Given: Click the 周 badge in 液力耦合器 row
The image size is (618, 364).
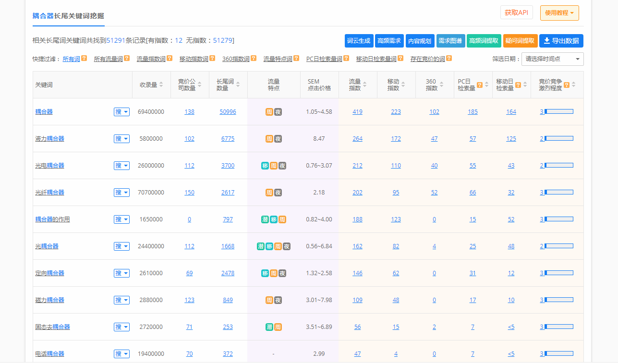Looking at the screenshot, I should (269, 139).
